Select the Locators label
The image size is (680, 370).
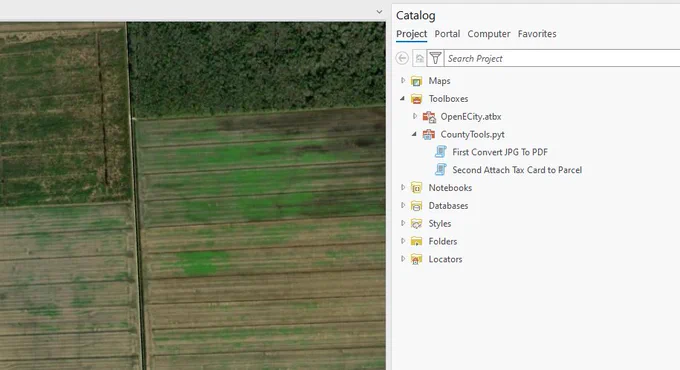445,259
